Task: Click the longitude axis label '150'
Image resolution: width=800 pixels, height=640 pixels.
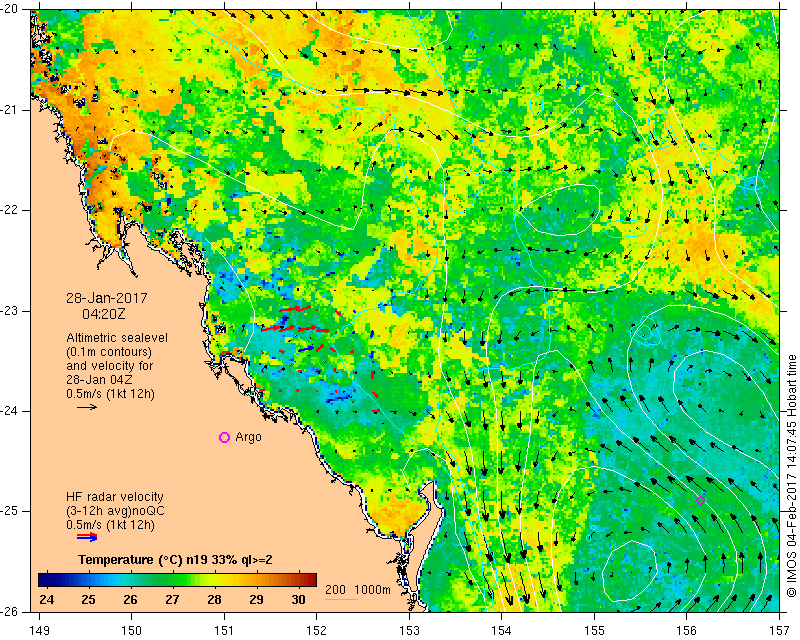Action: coord(132,631)
